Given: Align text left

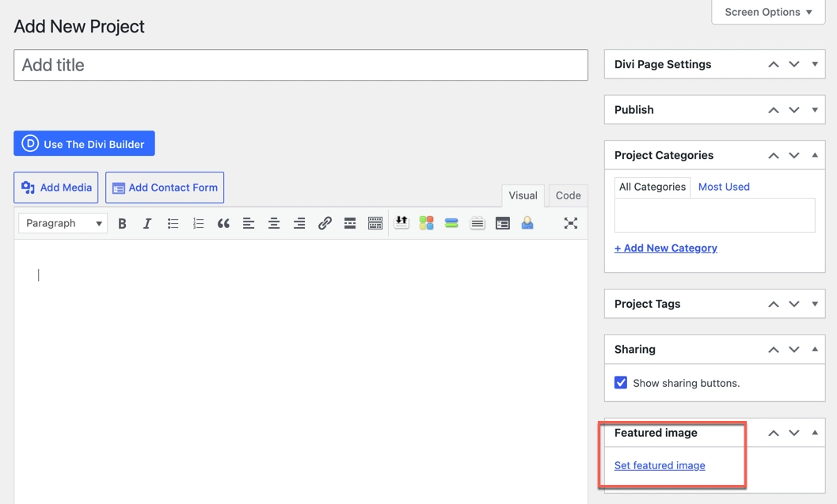Looking at the screenshot, I should (248, 223).
